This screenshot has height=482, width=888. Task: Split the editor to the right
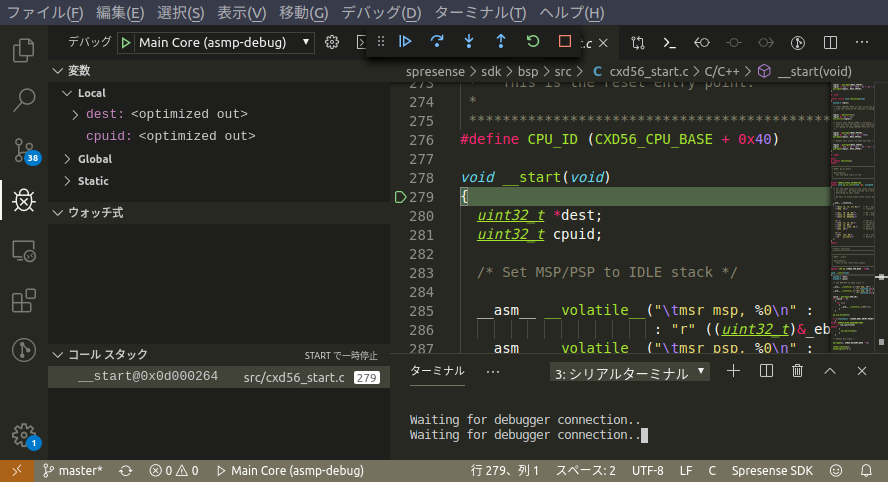click(x=830, y=42)
